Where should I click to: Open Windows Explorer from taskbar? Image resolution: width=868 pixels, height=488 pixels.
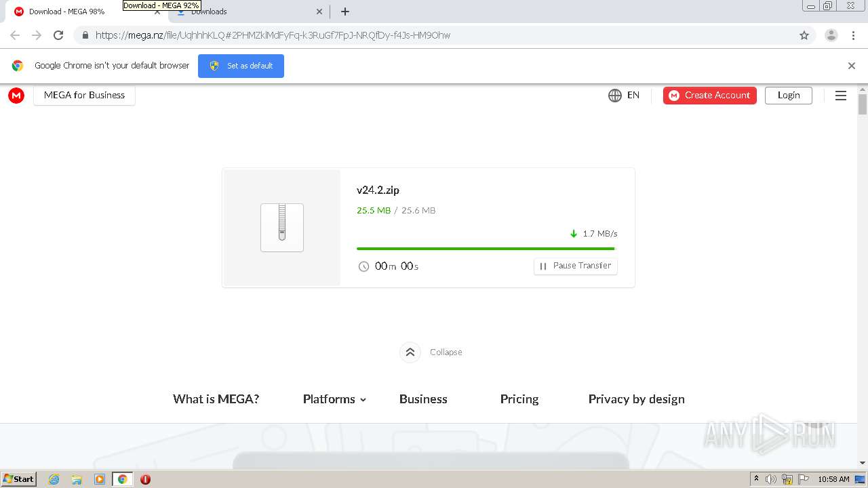(77, 479)
